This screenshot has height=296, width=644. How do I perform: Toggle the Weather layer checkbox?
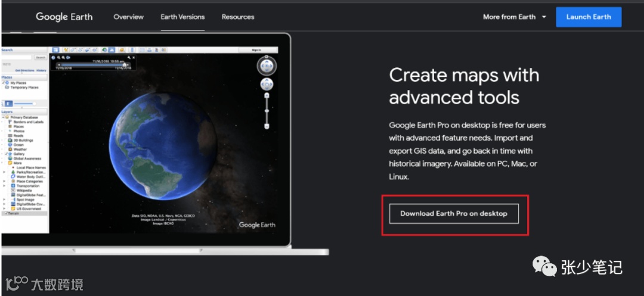[x=5, y=149]
